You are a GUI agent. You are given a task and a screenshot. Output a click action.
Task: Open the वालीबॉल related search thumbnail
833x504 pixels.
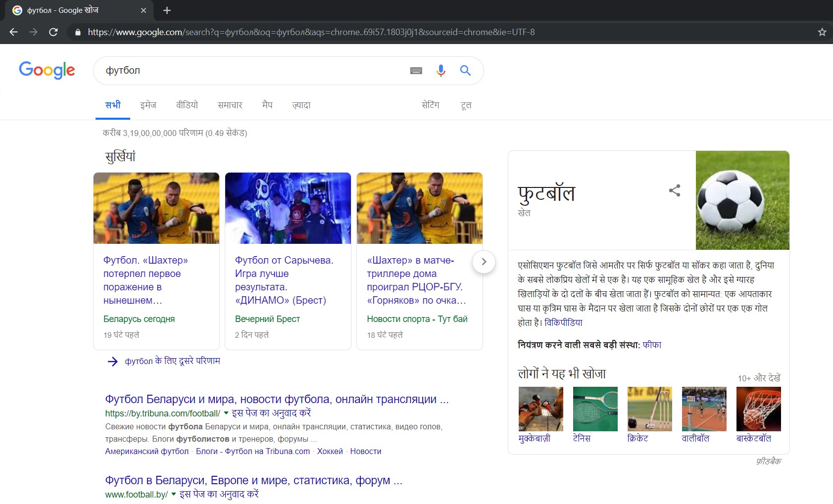704,409
